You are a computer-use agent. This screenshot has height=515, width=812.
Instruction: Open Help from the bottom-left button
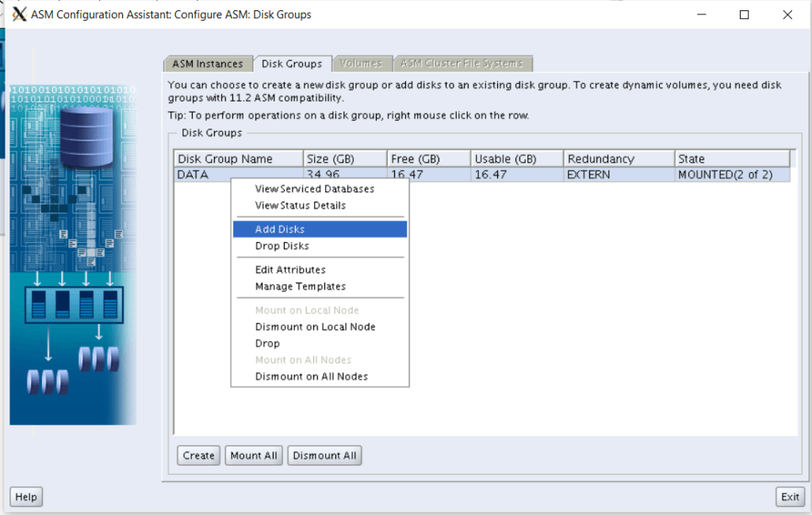pos(26,497)
